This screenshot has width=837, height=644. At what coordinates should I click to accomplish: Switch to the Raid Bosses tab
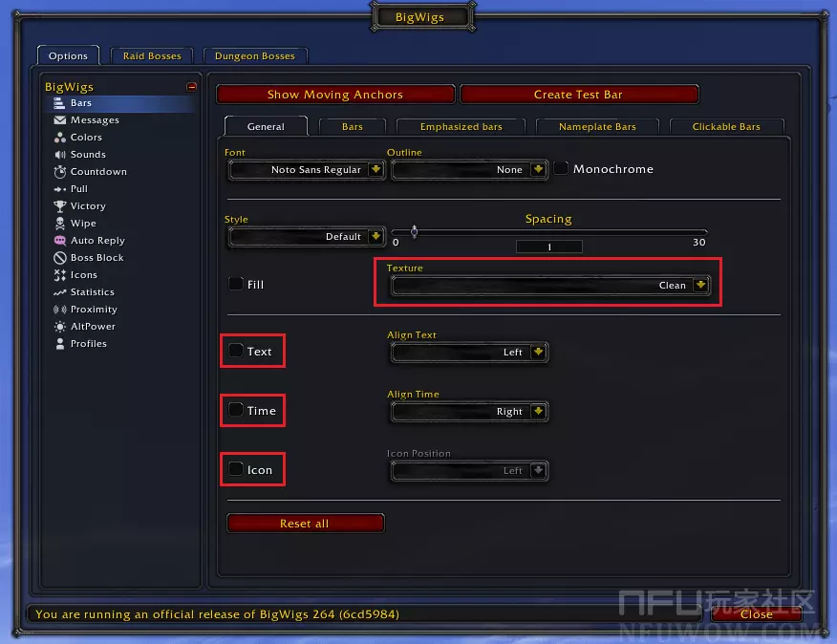(x=152, y=56)
